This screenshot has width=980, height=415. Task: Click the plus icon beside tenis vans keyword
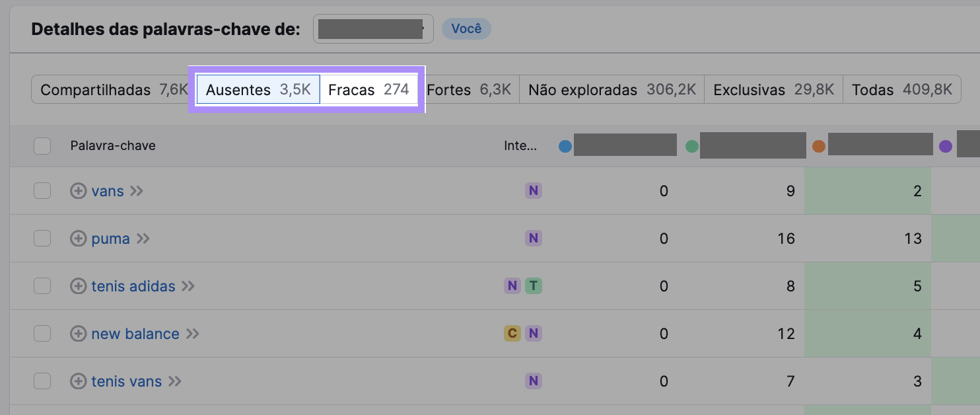click(78, 381)
